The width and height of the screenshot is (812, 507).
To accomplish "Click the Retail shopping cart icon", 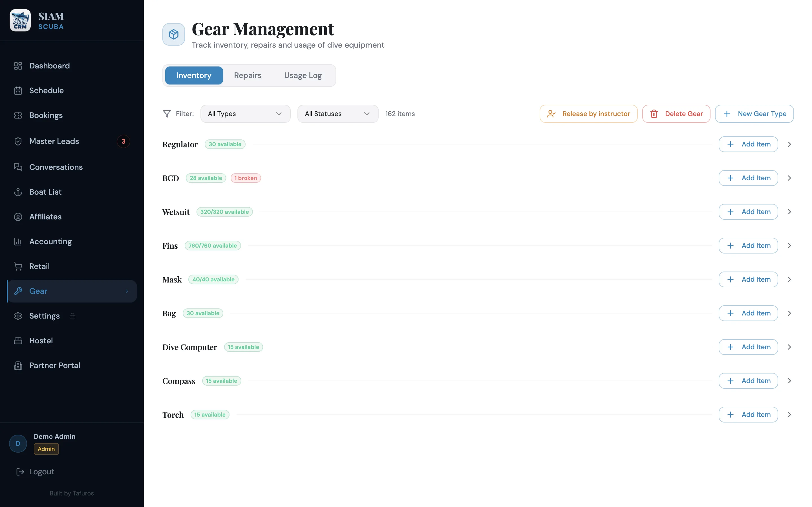I will [18, 266].
